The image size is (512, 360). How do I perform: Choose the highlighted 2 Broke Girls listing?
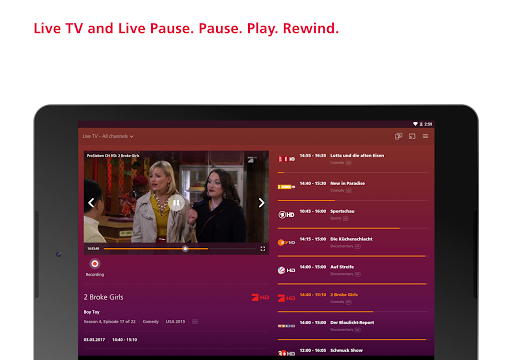[x=353, y=298]
